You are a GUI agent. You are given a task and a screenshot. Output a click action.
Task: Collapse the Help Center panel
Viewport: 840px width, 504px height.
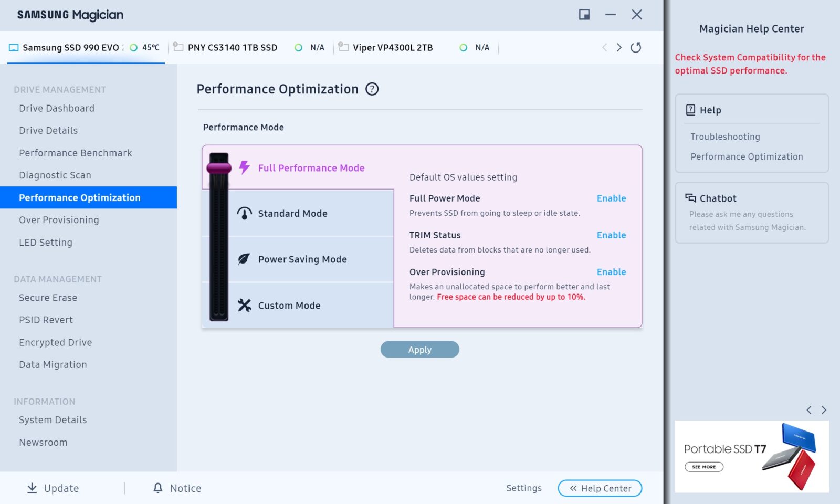click(x=600, y=488)
